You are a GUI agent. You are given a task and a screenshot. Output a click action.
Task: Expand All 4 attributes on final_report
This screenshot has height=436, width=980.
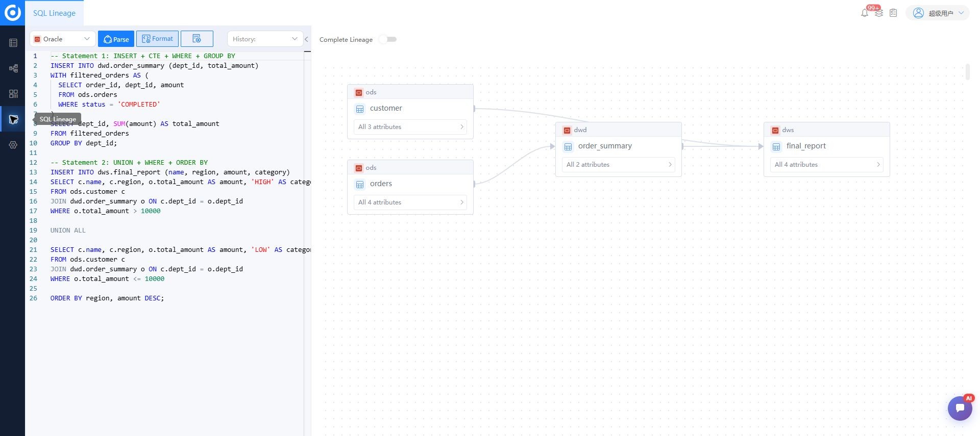click(827, 165)
